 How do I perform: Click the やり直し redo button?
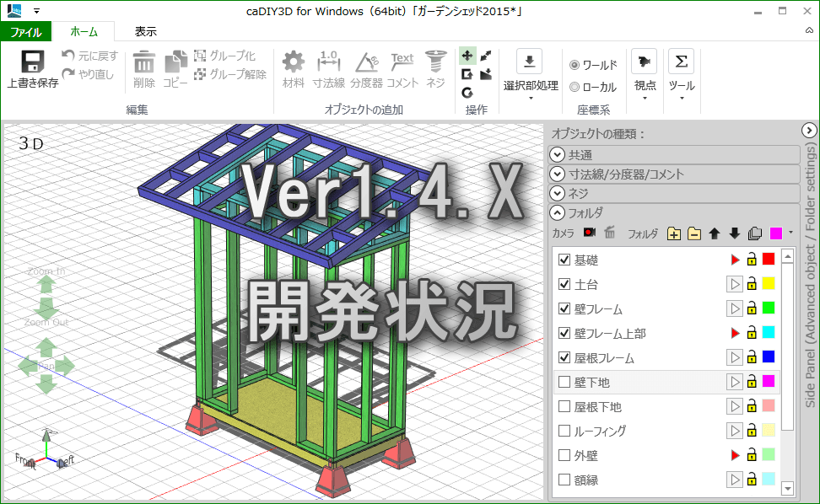click(x=88, y=74)
